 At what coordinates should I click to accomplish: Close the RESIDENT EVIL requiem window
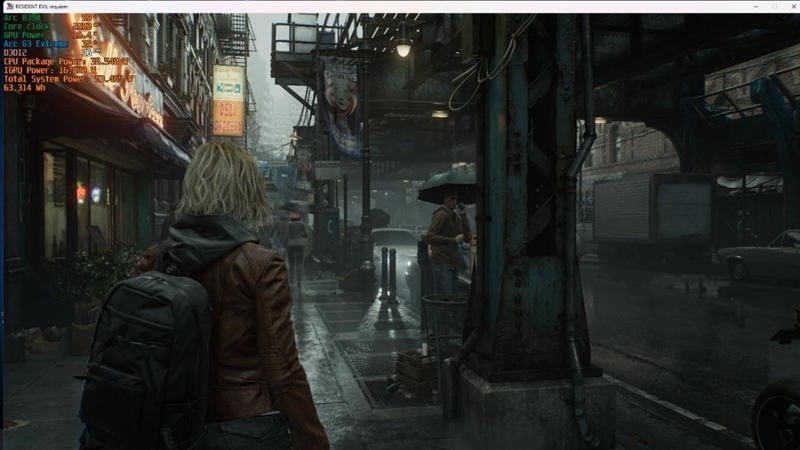tap(793, 6)
